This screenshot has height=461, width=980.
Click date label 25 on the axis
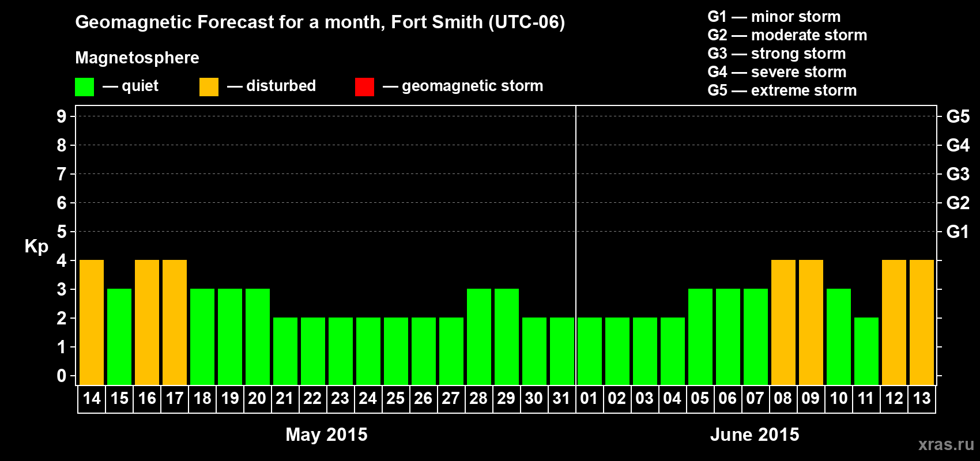click(x=396, y=398)
